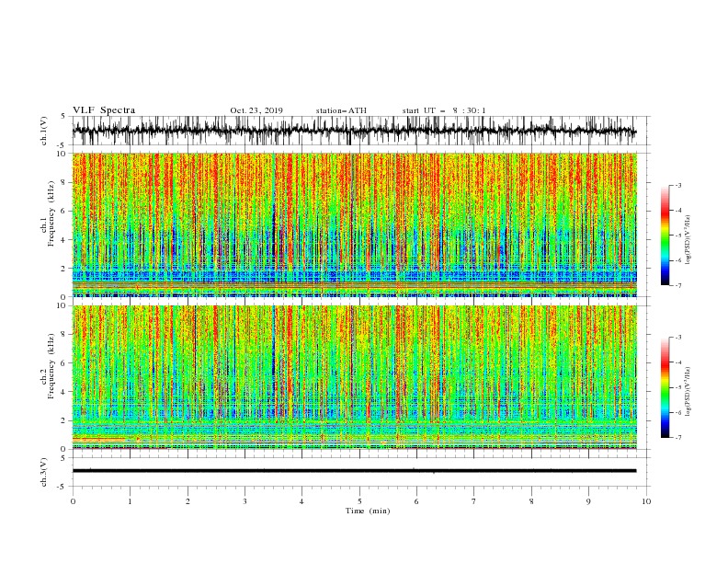Viewport: 728px width, 563px height.
Task: Click the lower PSD color scale bar
Action: click(x=665, y=387)
